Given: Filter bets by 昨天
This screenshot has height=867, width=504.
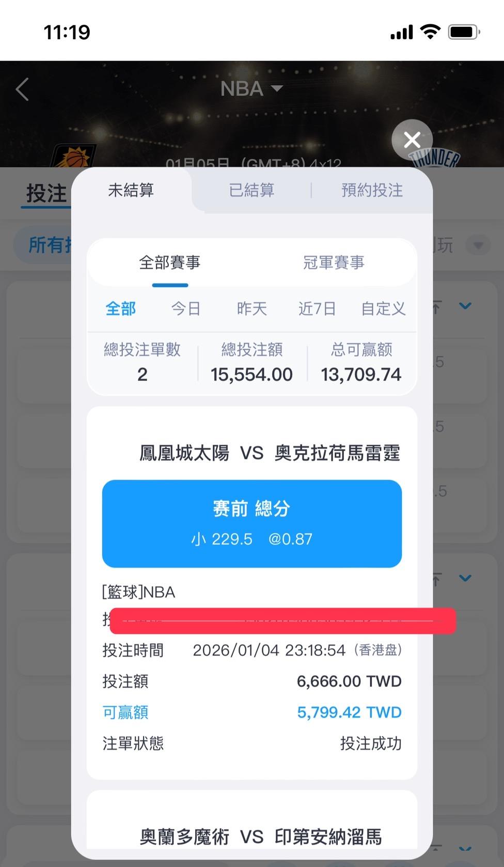Looking at the screenshot, I should point(251,308).
